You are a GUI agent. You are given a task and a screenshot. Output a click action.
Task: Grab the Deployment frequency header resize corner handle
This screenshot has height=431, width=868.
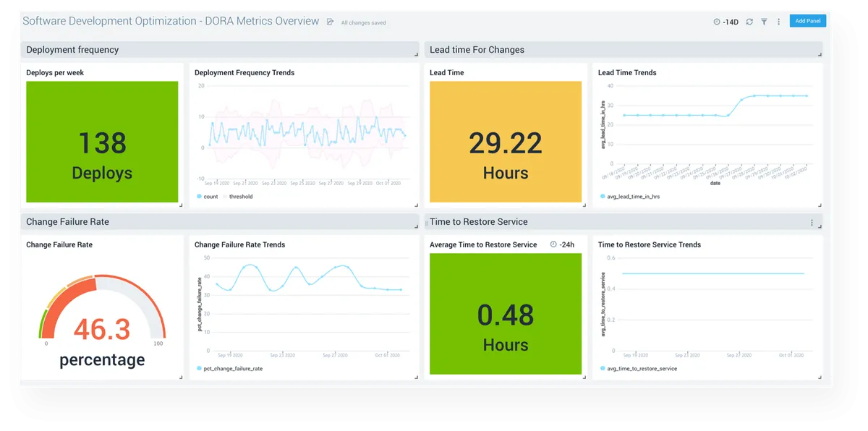(x=416, y=55)
